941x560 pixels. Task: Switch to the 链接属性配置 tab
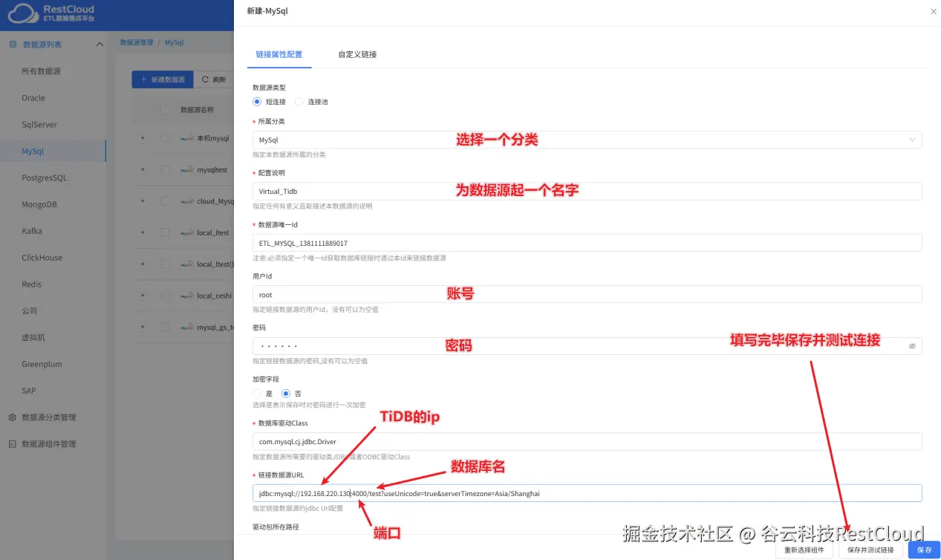tap(279, 54)
